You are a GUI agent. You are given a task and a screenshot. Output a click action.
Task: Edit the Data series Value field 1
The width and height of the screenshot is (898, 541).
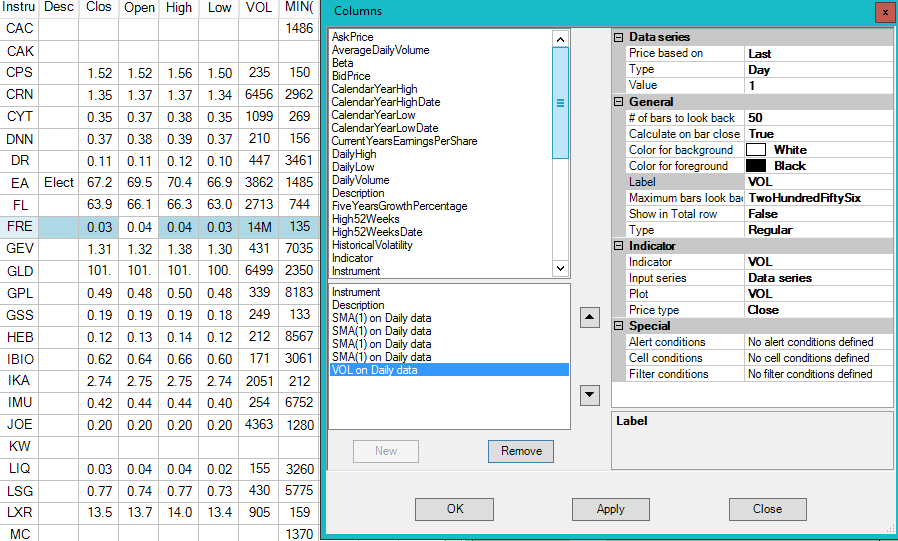pos(818,86)
